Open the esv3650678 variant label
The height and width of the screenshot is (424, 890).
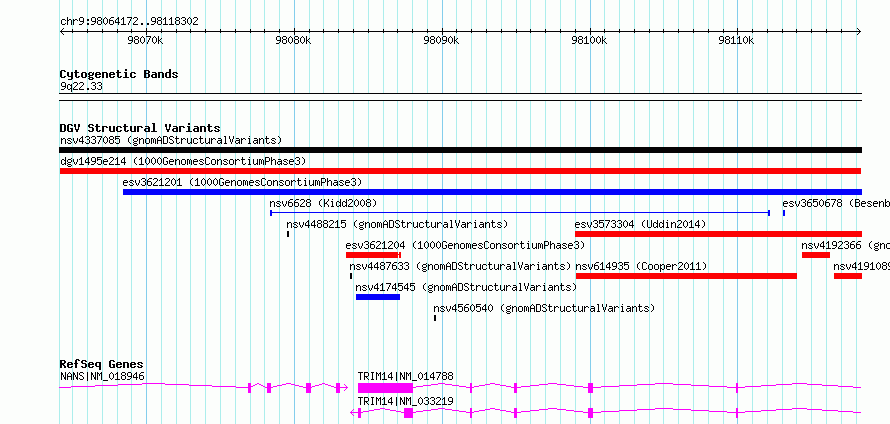coord(836,203)
